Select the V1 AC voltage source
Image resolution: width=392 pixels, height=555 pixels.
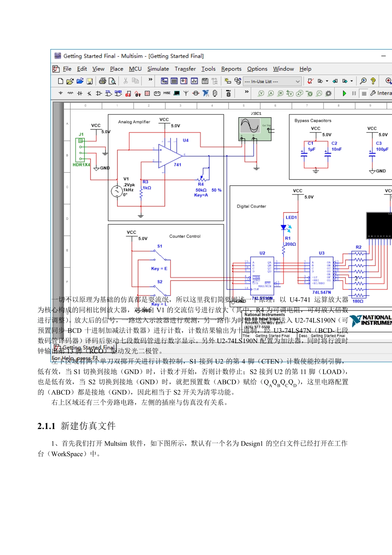117,191
